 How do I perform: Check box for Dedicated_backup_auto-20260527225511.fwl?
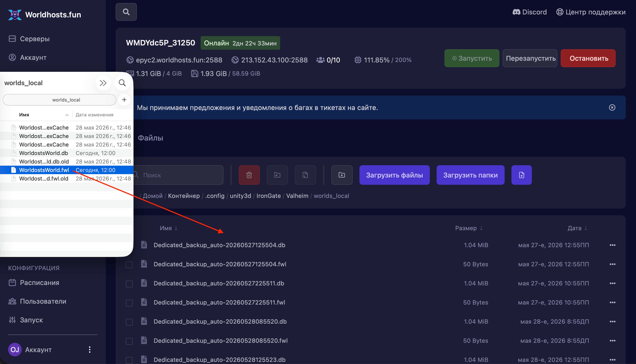(x=129, y=303)
